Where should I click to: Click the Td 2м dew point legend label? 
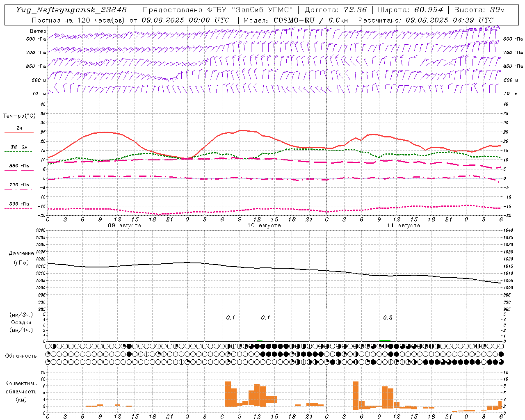pos(19,147)
